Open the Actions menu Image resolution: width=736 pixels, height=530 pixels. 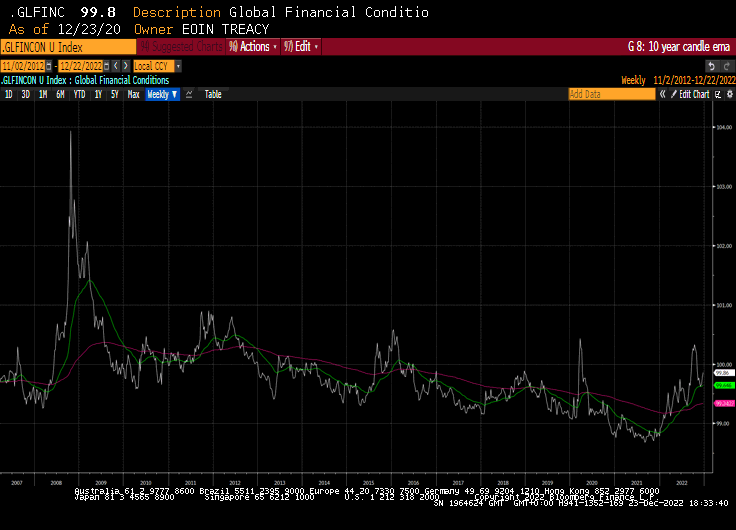tap(253, 46)
